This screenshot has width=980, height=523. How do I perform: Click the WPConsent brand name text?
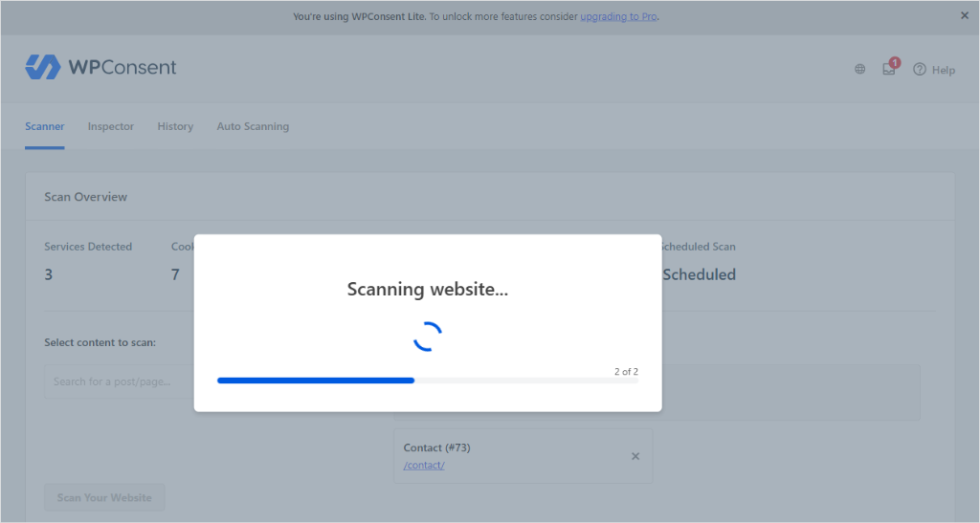coord(122,67)
